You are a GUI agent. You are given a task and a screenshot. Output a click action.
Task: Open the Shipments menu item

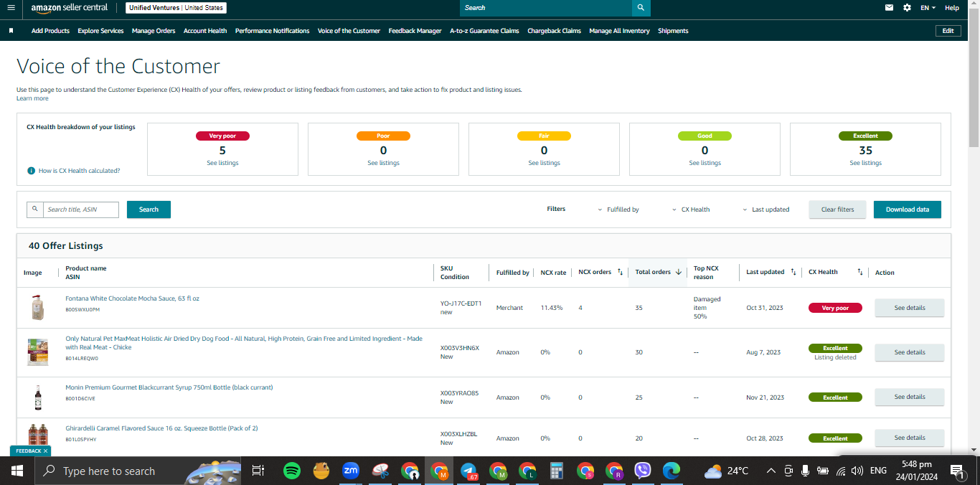[673, 31]
